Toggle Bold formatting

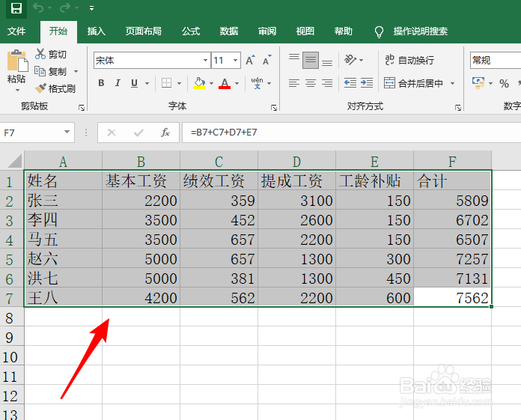[101, 83]
